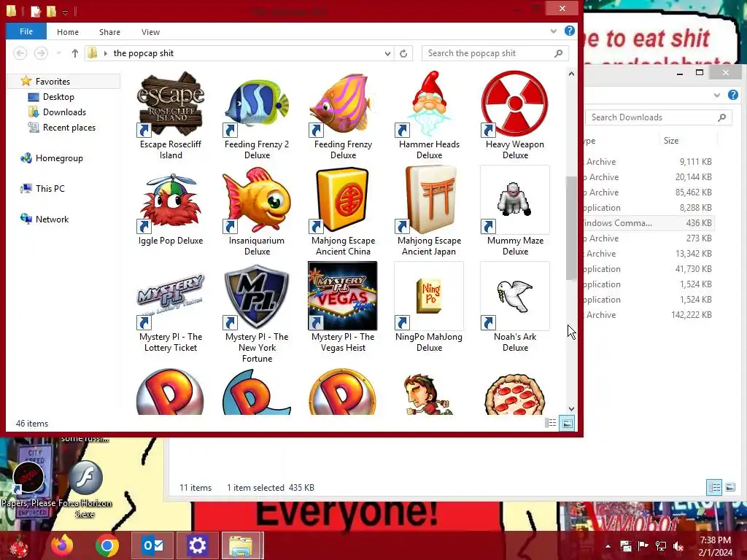Select This PC in navigation pane
747x560 pixels.
pos(50,189)
